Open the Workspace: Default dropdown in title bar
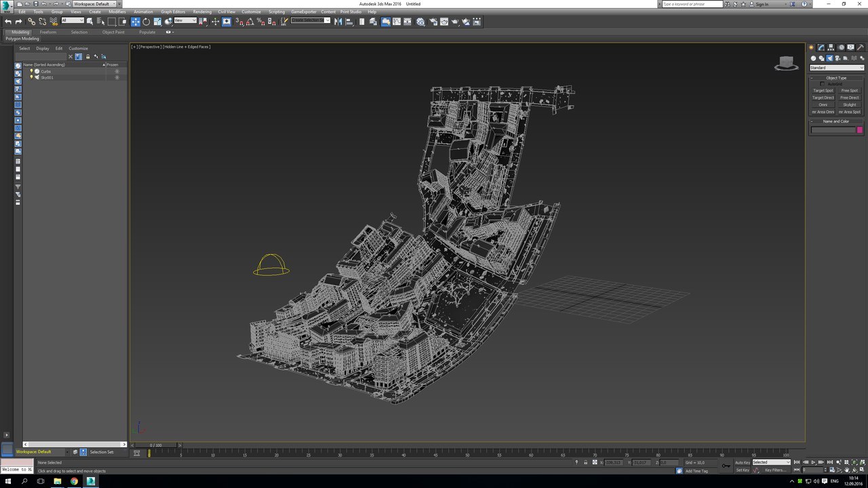This screenshot has height=488, width=868. (x=94, y=4)
